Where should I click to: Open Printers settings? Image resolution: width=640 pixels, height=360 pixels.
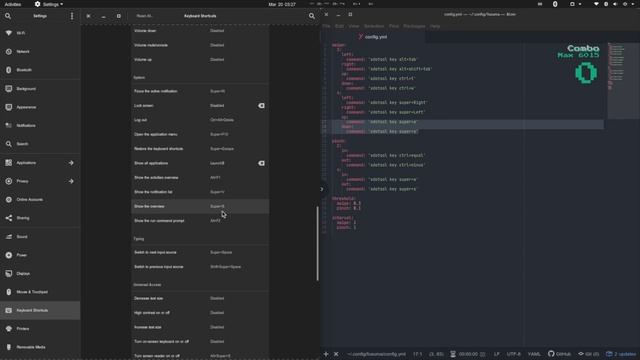click(40, 329)
